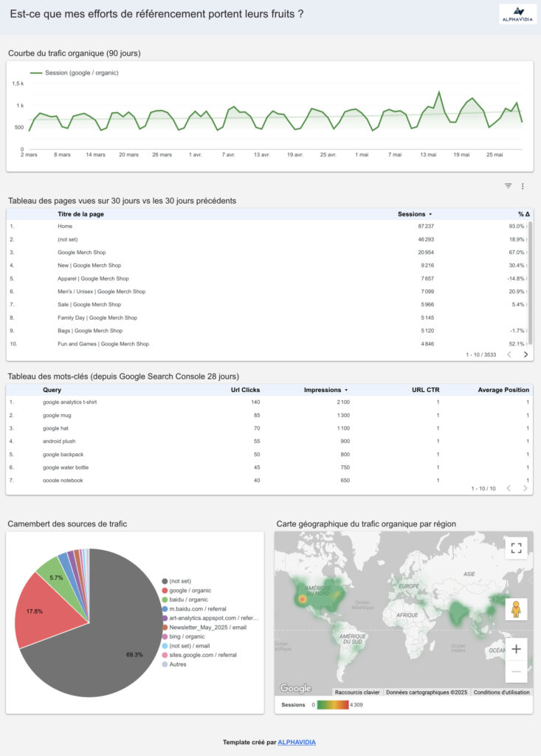Click the Alphavidia logo in header
Screen dimensions: 541x756
click(x=517, y=14)
